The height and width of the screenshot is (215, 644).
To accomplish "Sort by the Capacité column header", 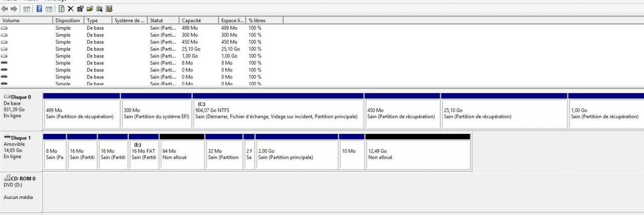I will point(199,21).
